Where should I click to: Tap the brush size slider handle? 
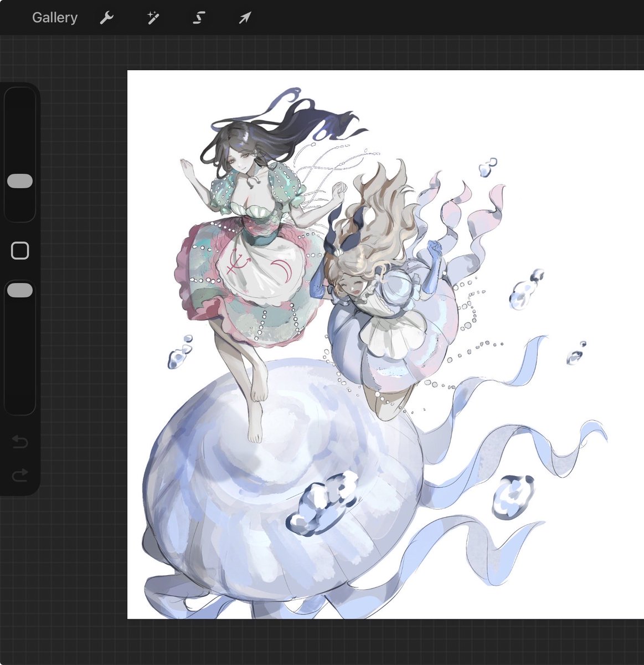[20, 181]
